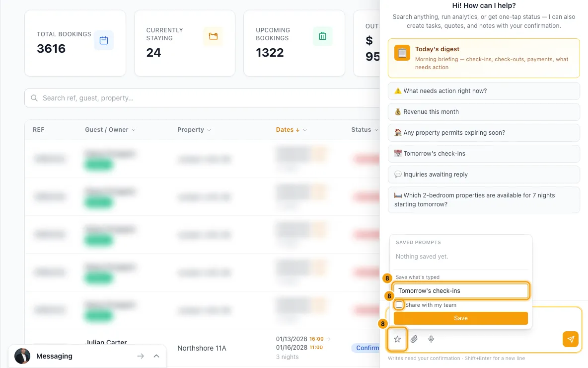This screenshot has height=368, width=588.
Task: Click the Confirmed status badge
Action: click(x=367, y=348)
